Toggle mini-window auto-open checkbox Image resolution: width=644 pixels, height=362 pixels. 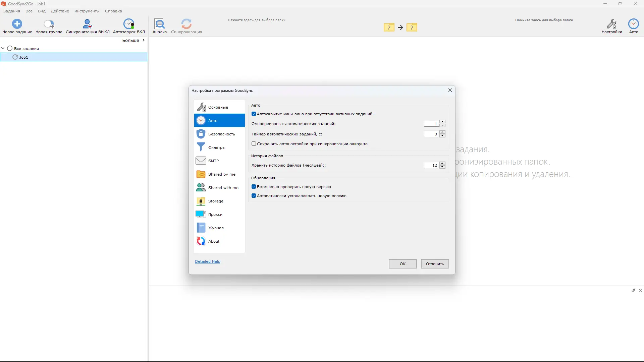coord(254,114)
